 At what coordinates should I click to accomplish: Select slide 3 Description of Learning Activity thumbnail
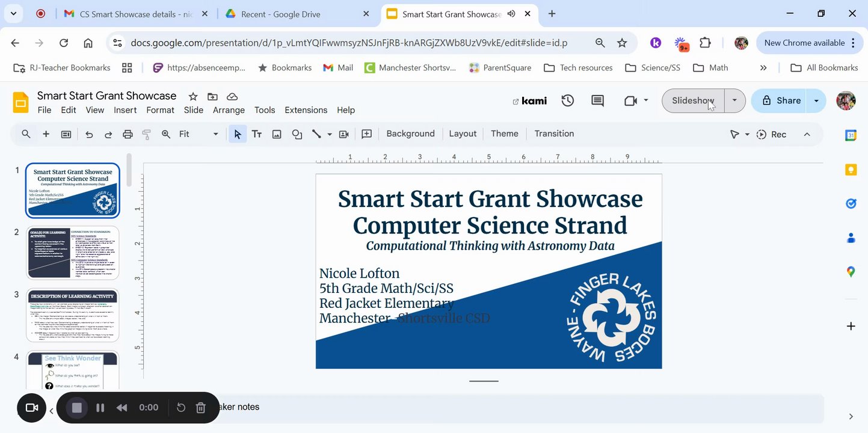[x=73, y=315]
